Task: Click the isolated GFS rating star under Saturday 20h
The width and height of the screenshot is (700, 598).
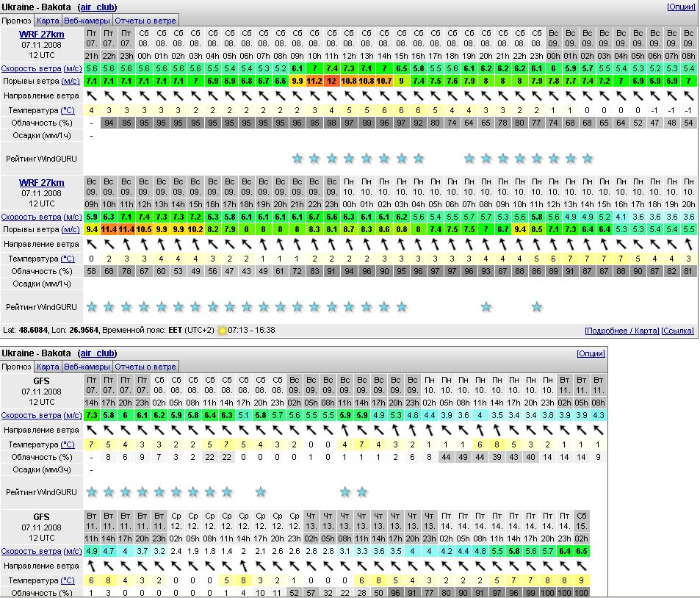Action: [x=261, y=491]
